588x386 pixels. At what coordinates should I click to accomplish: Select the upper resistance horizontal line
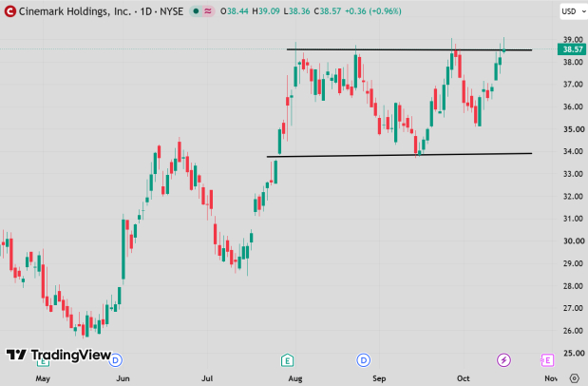pyautogui.click(x=409, y=49)
